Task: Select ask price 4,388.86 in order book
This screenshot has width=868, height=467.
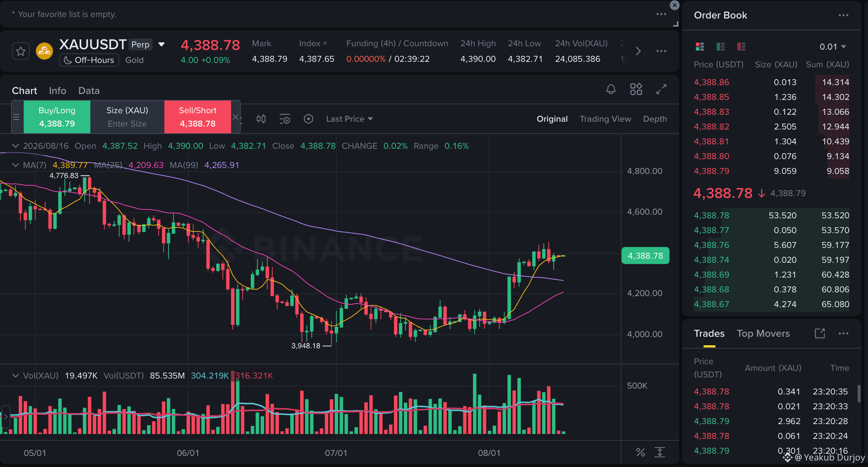Action: pos(711,82)
